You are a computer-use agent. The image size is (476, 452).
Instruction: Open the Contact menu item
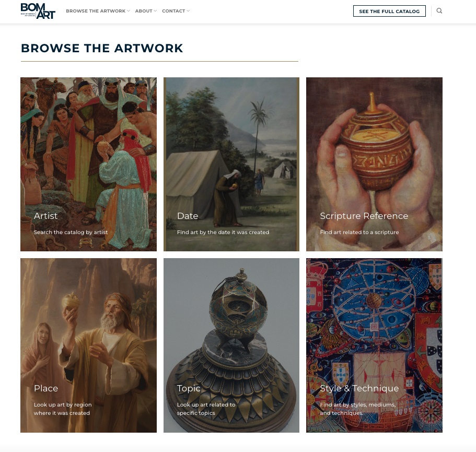pos(173,11)
